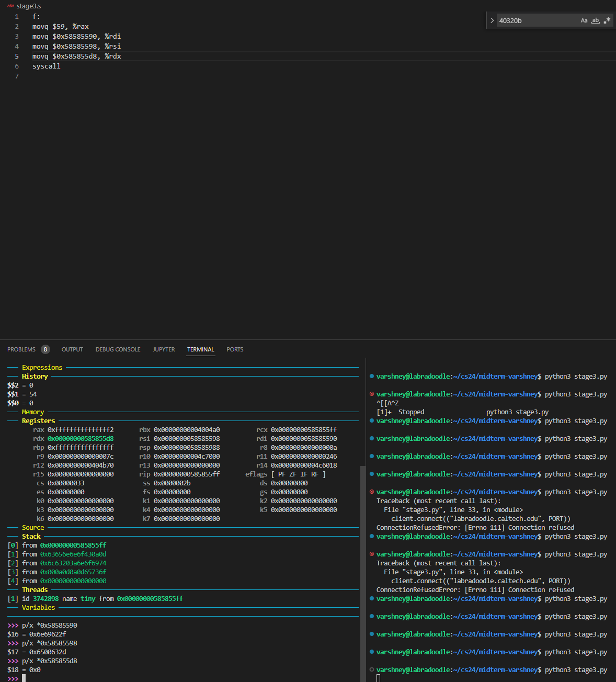The height and width of the screenshot is (682, 616).
Task: Click the hollow circle marker on last terminal prompt
Action: [x=372, y=669]
